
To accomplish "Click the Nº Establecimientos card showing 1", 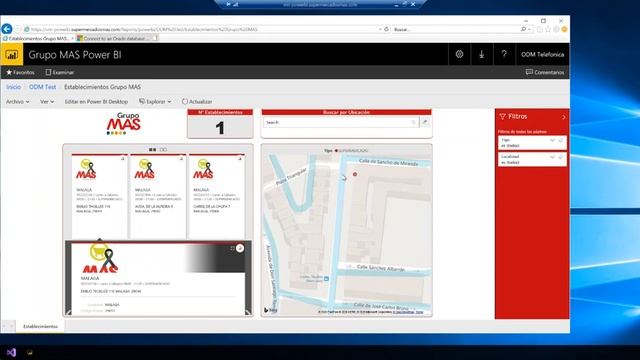I will 220,124.
